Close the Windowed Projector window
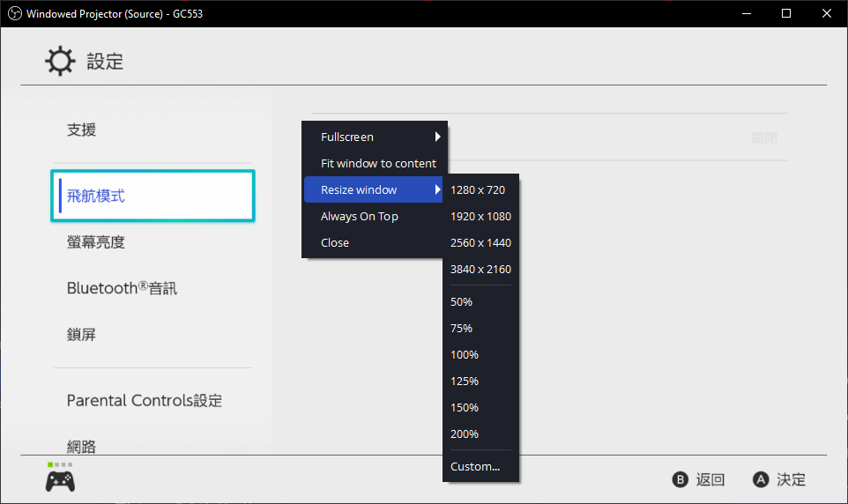Viewport: 848px width, 504px height. point(827,13)
